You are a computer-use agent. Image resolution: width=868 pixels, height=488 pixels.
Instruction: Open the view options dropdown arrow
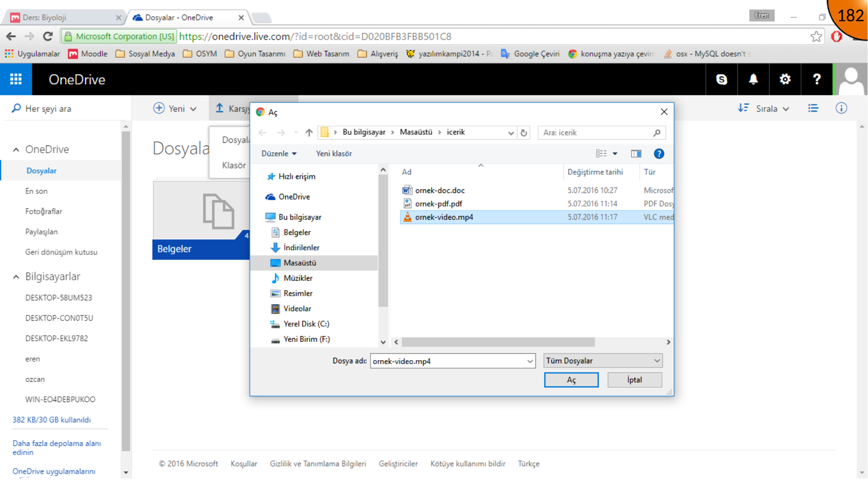[615, 154]
